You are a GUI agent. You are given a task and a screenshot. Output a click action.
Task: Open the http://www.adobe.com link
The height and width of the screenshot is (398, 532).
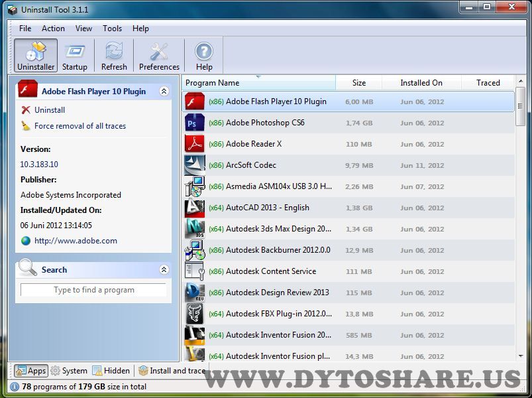point(76,241)
